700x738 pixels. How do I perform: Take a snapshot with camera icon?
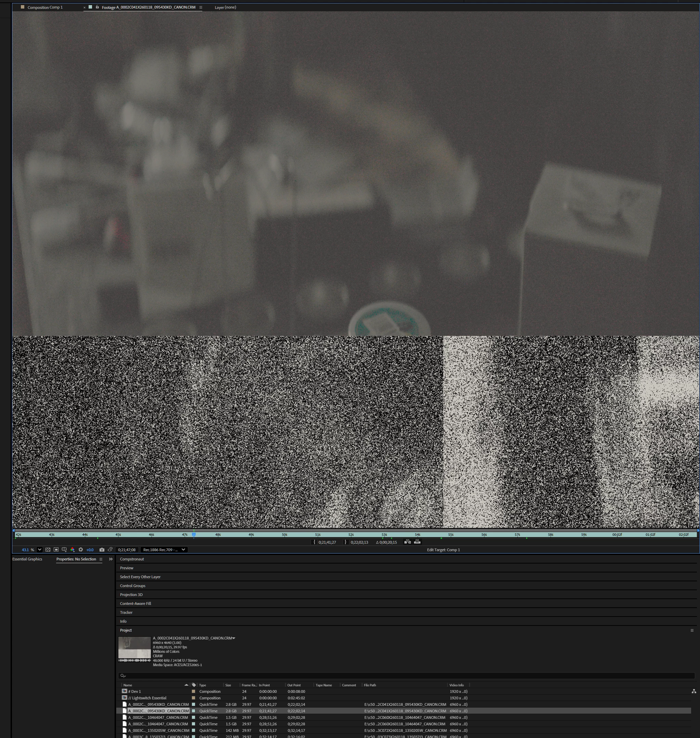click(x=102, y=549)
